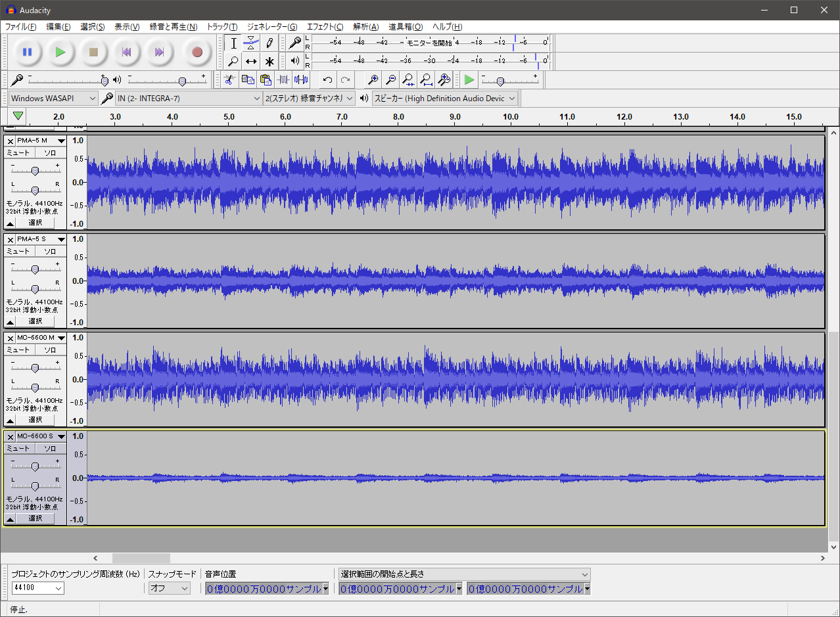Solo the MC-6600 M track
The height and width of the screenshot is (617, 840).
[50, 350]
